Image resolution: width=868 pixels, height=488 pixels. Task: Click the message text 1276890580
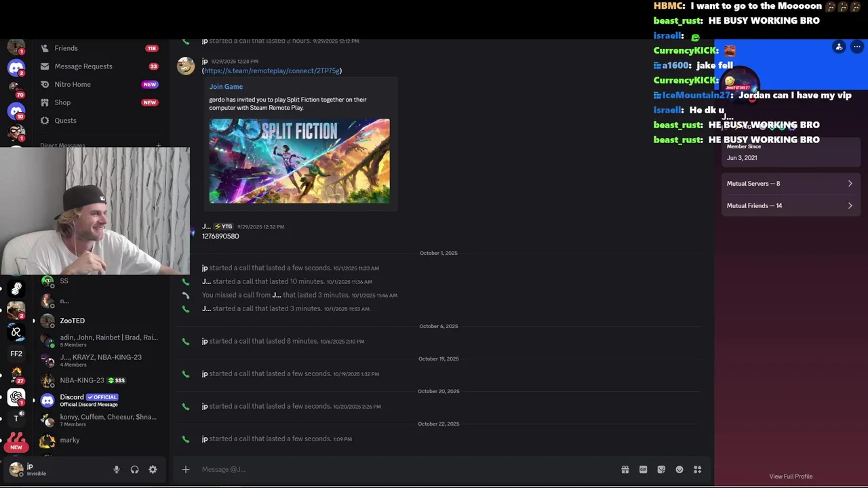pyautogui.click(x=220, y=237)
